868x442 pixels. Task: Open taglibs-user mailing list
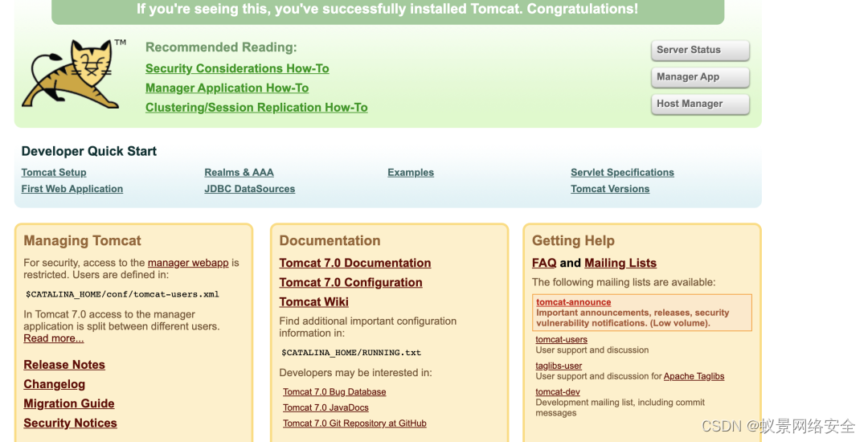tap(559, 366)
